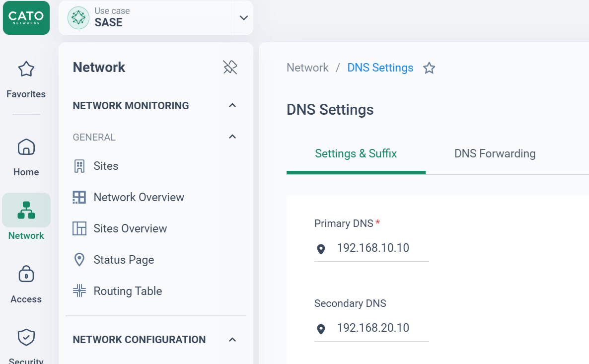Click the Network Overview dashboard icon
Screen dimensions: 589x364
(x=79, y=197)
